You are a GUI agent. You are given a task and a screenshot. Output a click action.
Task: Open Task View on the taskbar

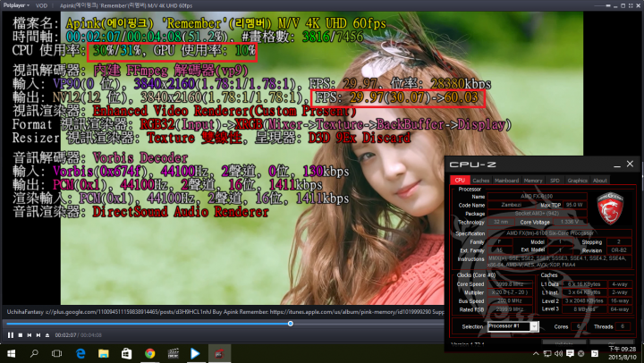56,353
